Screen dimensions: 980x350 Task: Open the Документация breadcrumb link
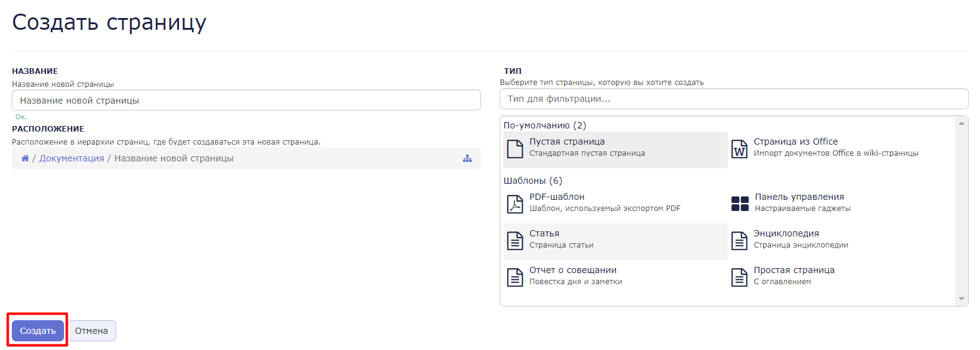(x=71, y=158)
